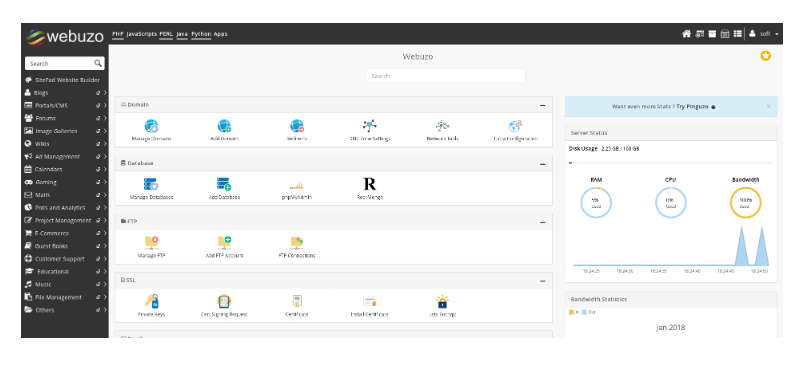This screenshot has height=389, width=792.
Task: Click the Bandwidth usage gauge
Action: pos(746,203)
